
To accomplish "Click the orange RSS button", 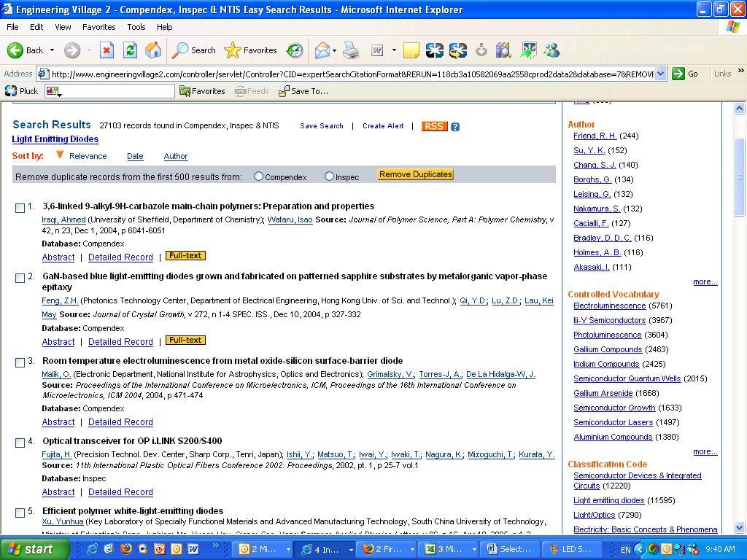I will 434,126.
